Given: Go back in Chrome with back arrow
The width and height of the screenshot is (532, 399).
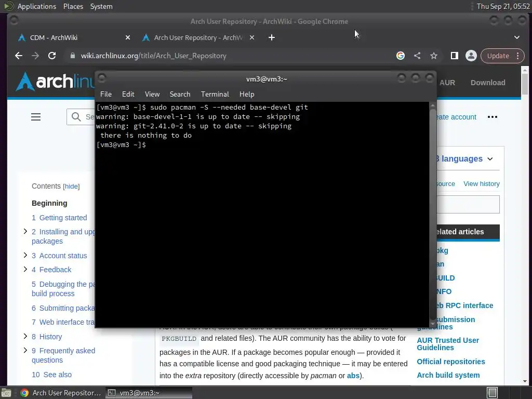Looking at the screenshot, I should [x=19, y=56].
